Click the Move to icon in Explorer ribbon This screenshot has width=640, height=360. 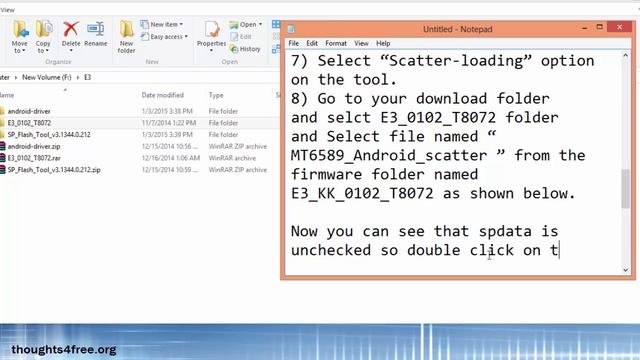[x=20, y=30]
